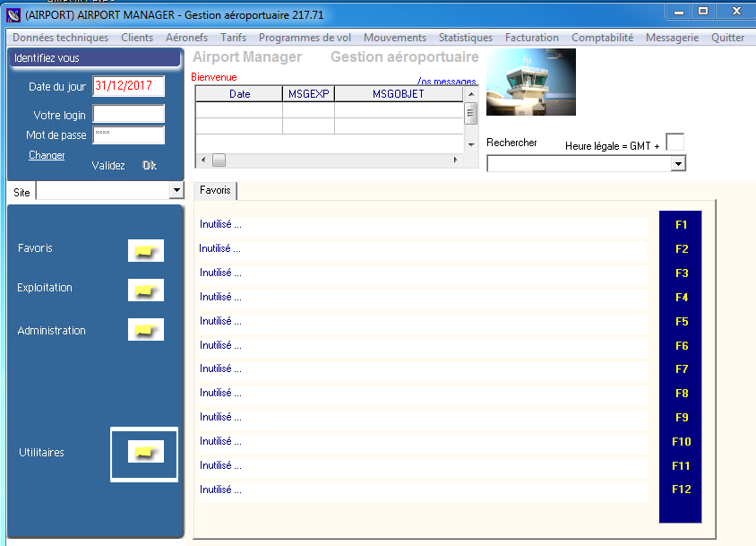The width and height of the screenshot is (756, 546).
Task: Open the Utilitaires folder icon
Action: pos(145,453)
